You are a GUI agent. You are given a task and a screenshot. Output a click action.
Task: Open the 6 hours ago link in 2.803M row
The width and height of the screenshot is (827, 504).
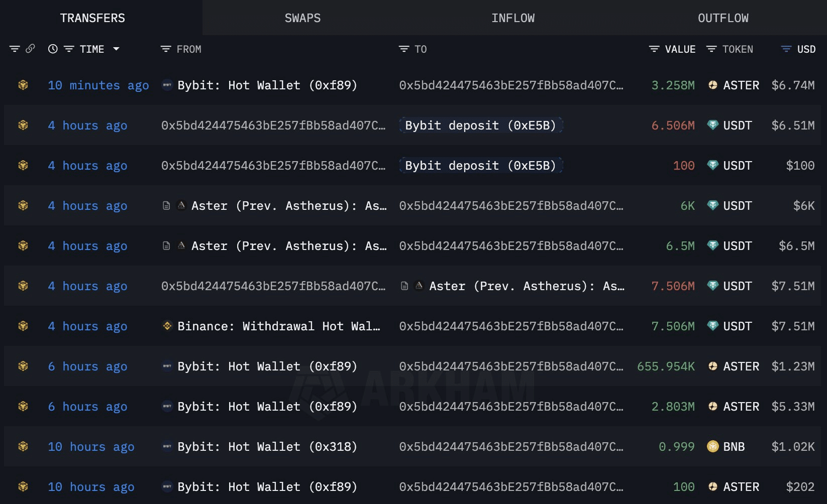tap(87, 407)
